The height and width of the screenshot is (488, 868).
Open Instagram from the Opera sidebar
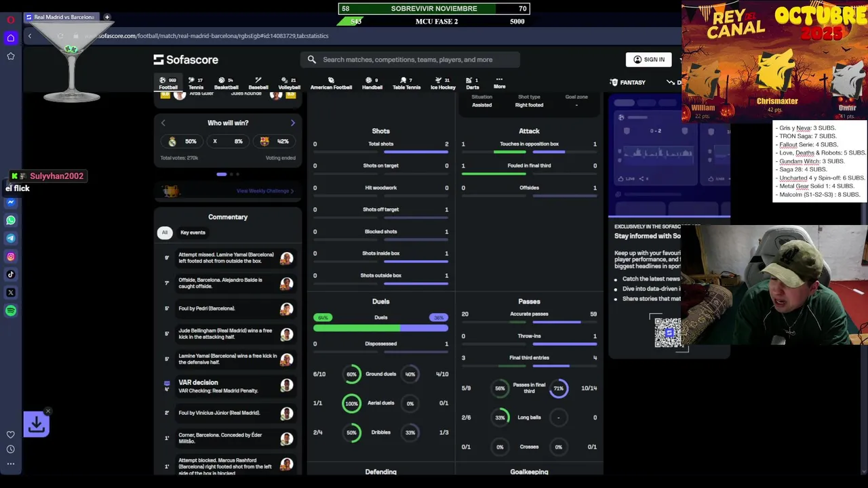coord(11,256)
